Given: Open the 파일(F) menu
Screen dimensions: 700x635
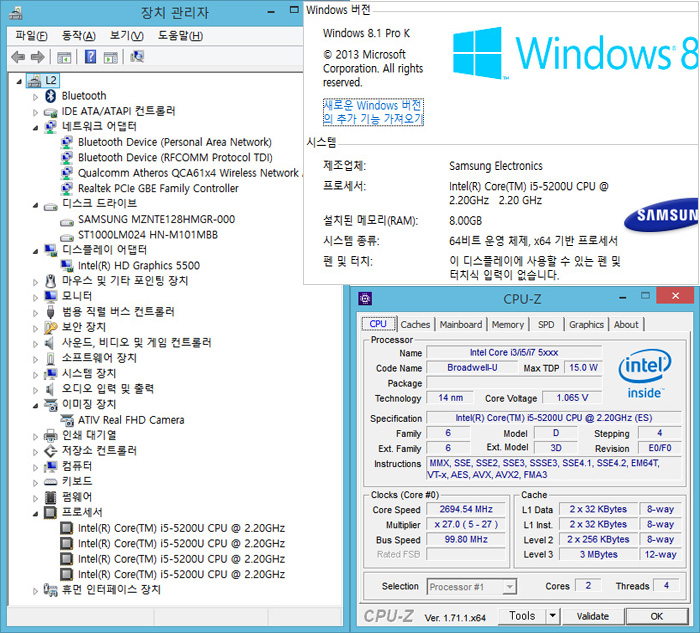Looking at the screenshot, I should (31, 36).
